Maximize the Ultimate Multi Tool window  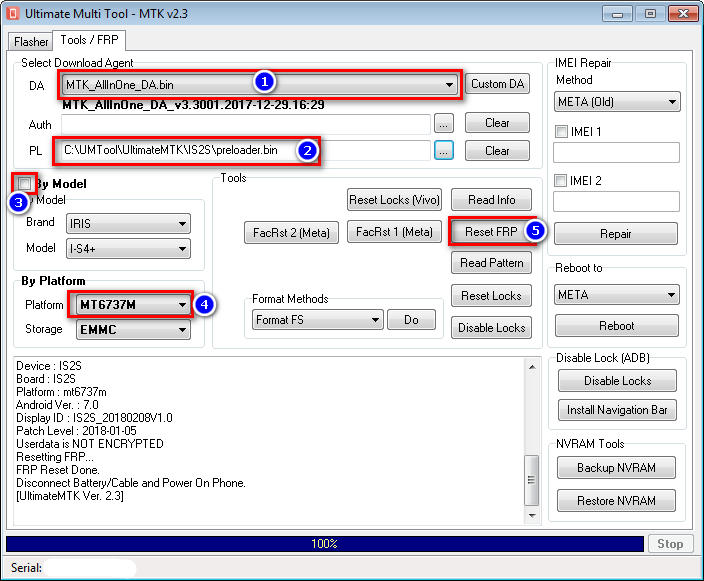click(x=650, y=14)
